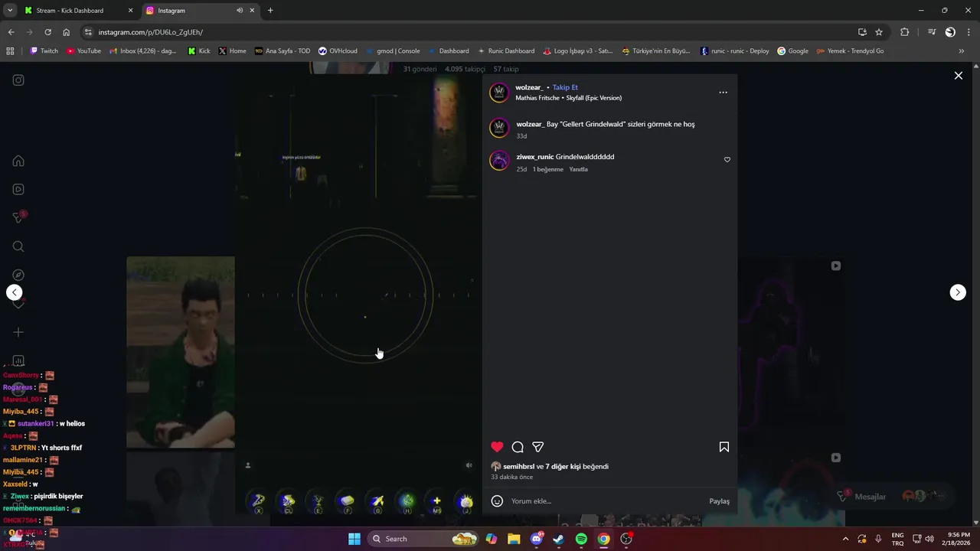This screenshot has width=980, height=551.
Task: Mute the Instagram tab audio icon
Action: [240, 11]
